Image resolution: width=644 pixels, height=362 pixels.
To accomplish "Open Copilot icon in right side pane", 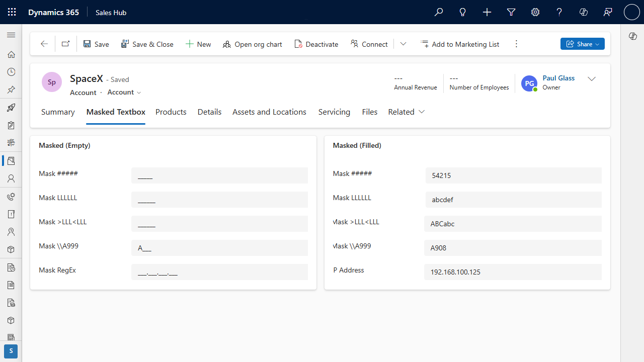I will [x=633, y=36].
